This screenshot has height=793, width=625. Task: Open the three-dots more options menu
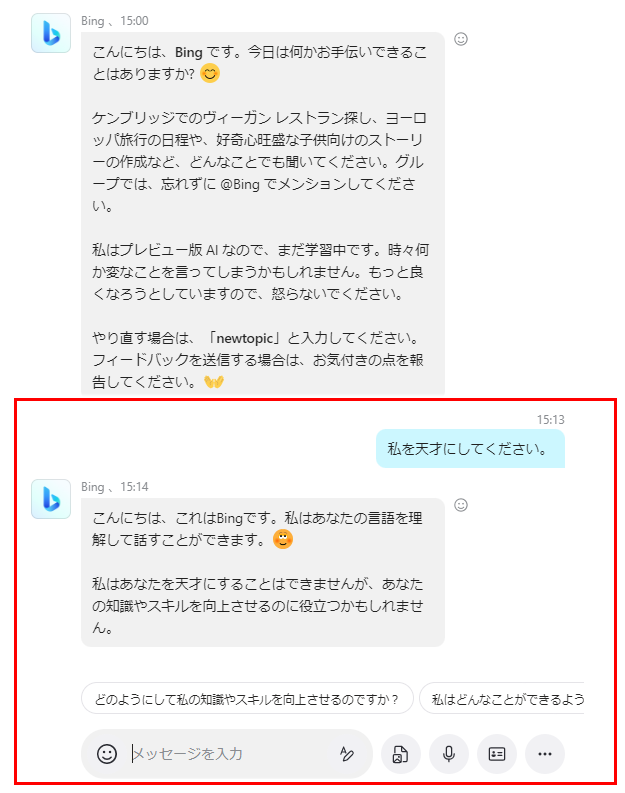(545, 754)
